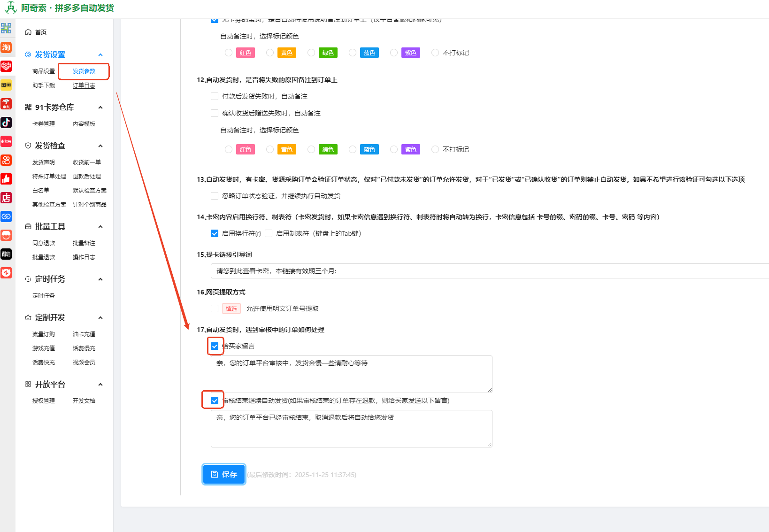The image size is (769, 532).
Task: Collapse the 91卡券仓库 group chevron
Action: 100,108
